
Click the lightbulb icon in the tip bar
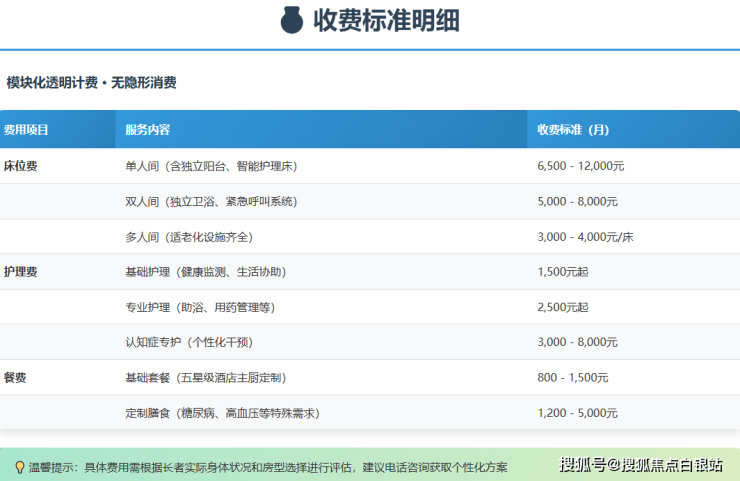[x=19, y=467]
